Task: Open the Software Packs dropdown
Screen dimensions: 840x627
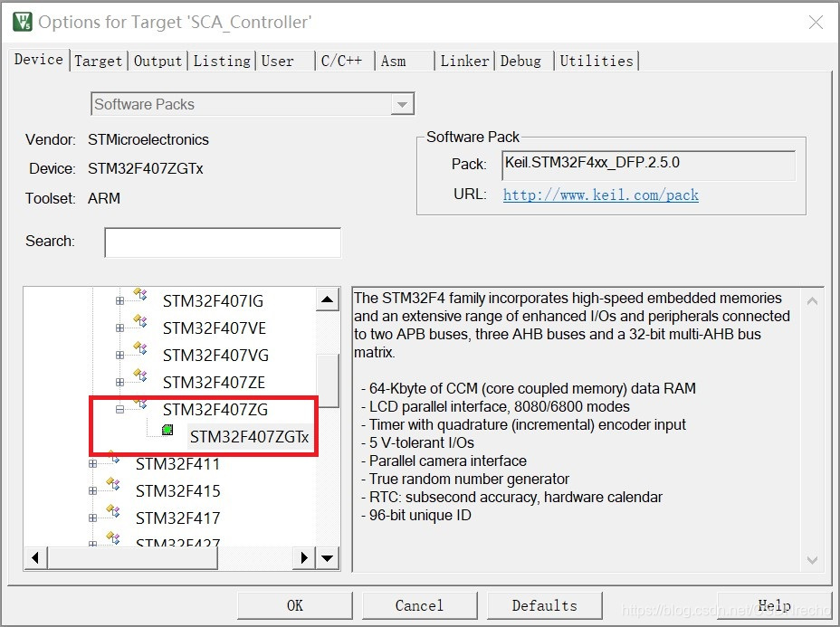Action: 402,104
